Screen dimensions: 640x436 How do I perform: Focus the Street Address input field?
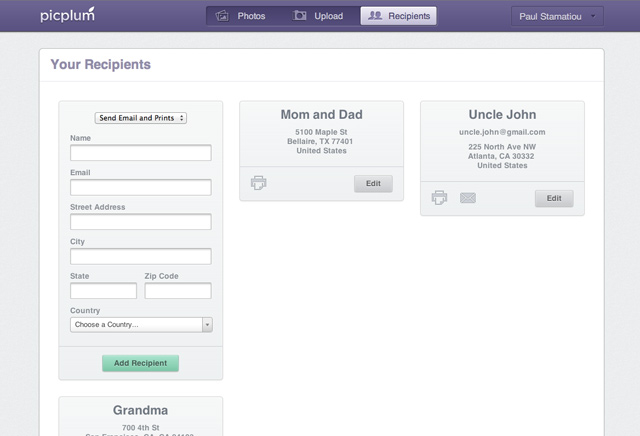141,222
